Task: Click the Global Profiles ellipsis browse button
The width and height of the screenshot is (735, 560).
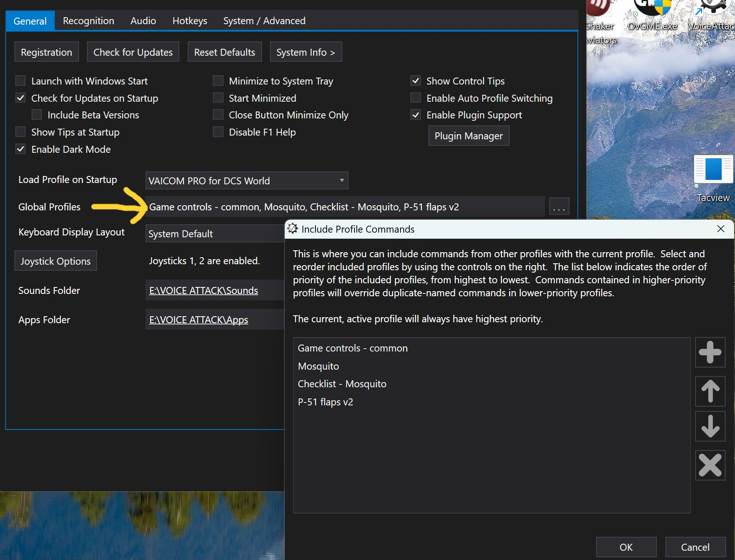Action: (x=559, y=207)
